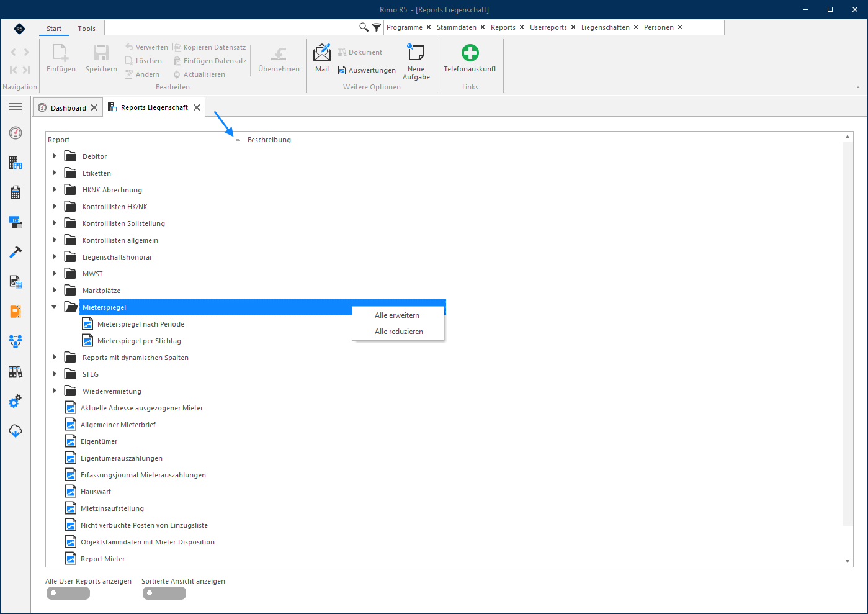868x614 pixels.
Task: Open Mieterspiegel nach Periode report
Action: coord(141,324)
